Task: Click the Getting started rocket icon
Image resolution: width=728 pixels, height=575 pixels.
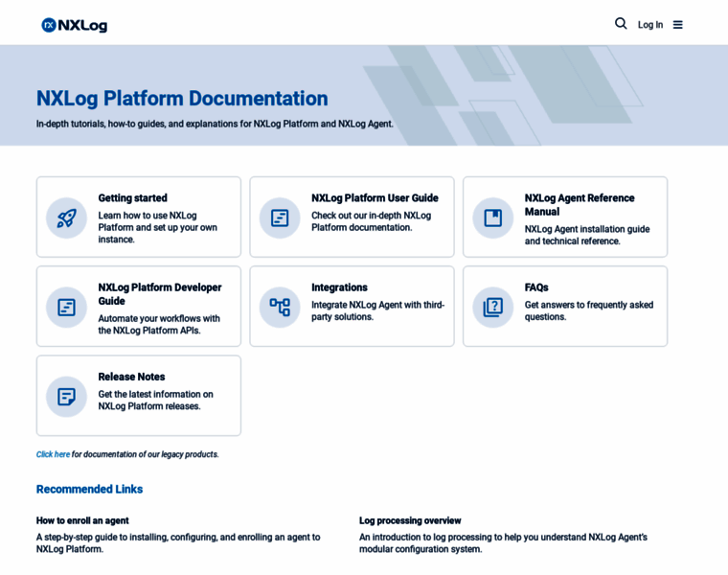Action: click(66, 218)
